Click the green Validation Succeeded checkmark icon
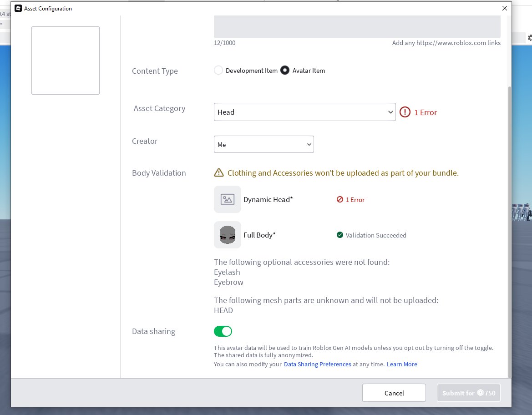This screenshot has height=415, width=532. (x=339, y=235)
